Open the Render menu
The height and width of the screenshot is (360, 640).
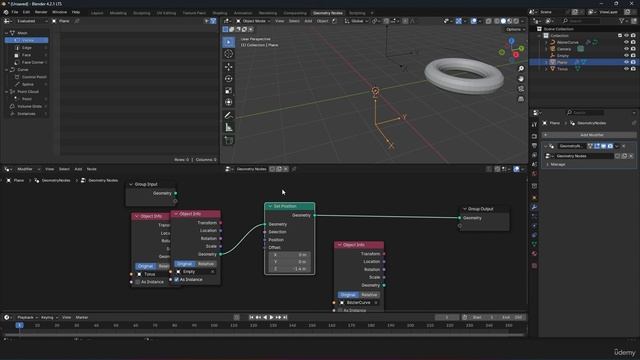[41, 12]
